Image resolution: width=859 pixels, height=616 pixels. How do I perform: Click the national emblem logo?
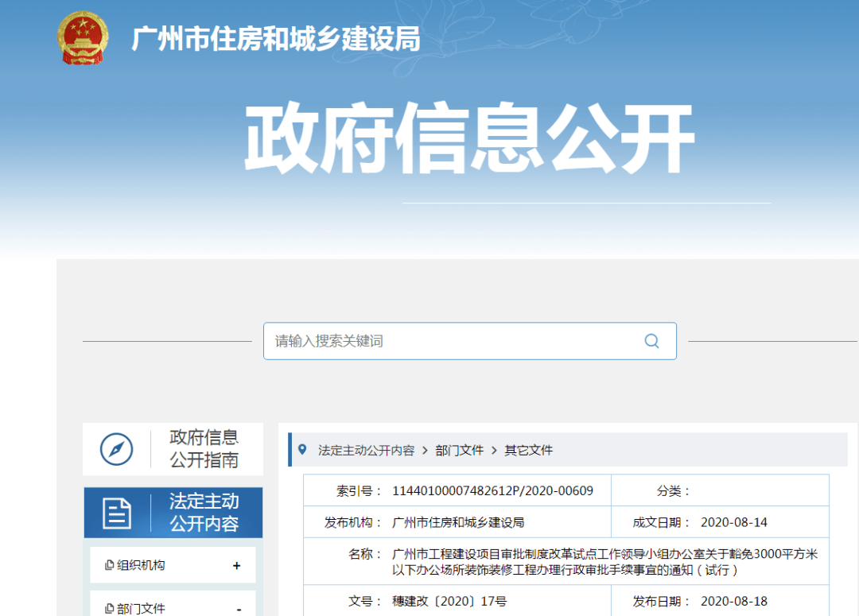(83, 38)
